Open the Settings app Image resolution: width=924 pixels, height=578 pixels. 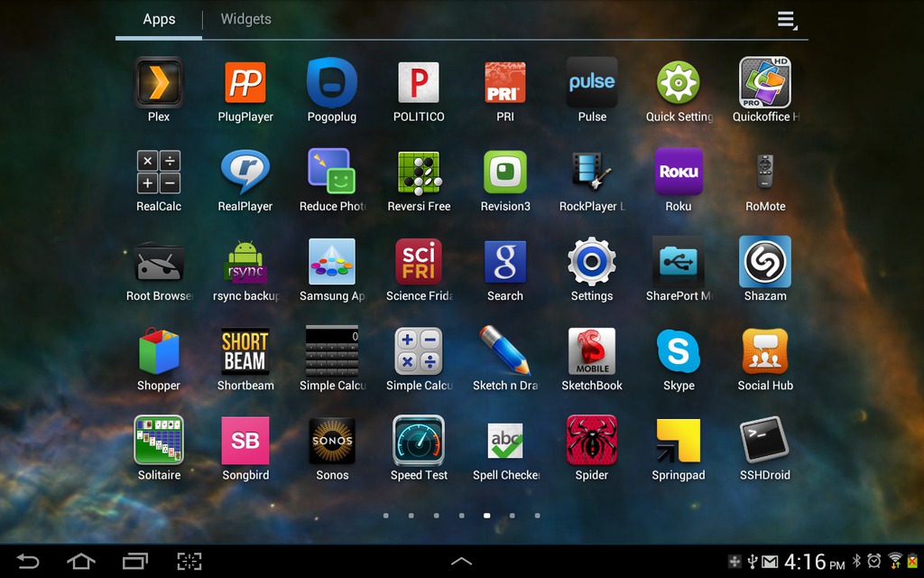click(x=592, y=261)
